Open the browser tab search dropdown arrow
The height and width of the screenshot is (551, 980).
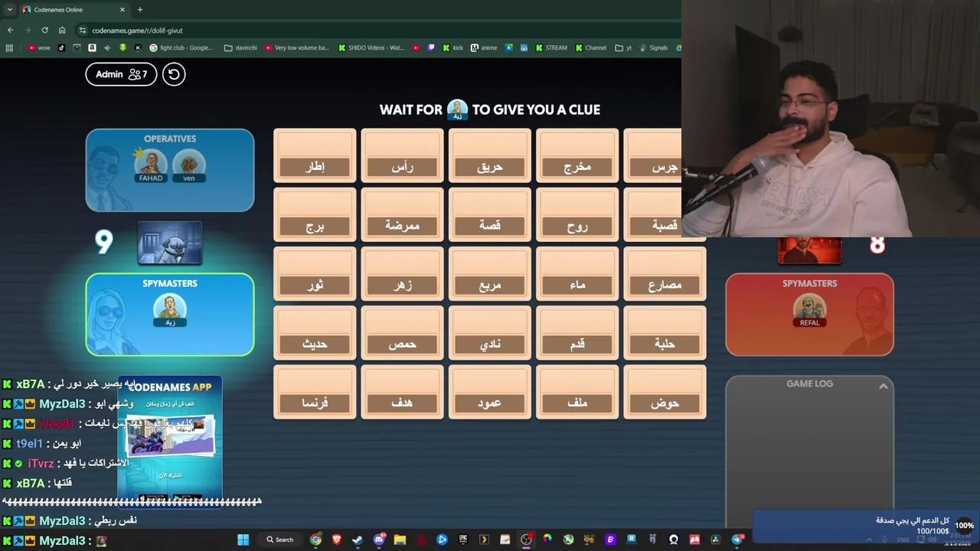coord(9,10)
